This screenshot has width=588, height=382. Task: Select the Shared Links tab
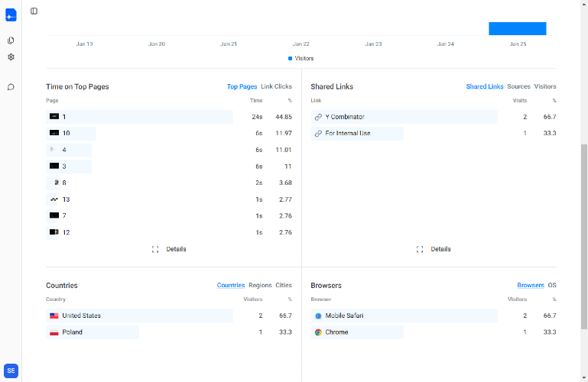[x=485, y=86]
